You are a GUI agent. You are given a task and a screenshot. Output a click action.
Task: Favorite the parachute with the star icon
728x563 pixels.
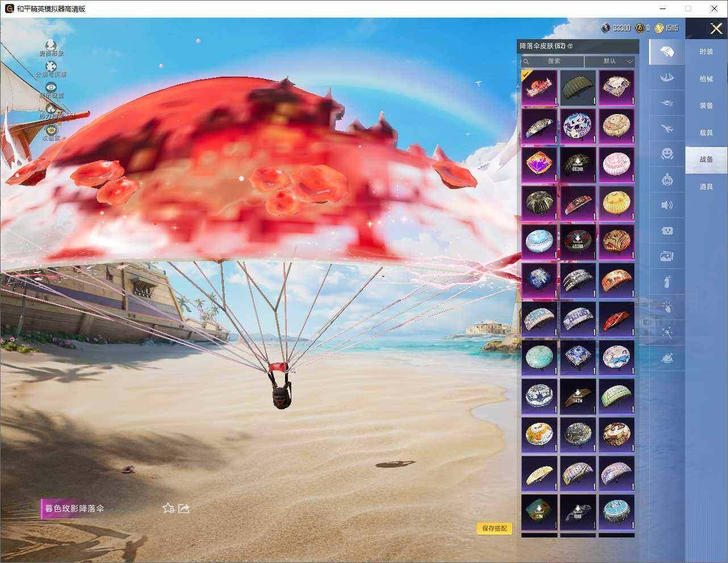[x=168, y=508]
